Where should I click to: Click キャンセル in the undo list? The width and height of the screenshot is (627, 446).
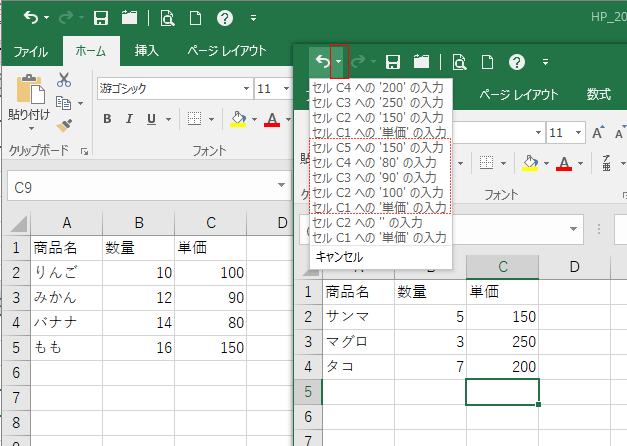tap(338, 256)
